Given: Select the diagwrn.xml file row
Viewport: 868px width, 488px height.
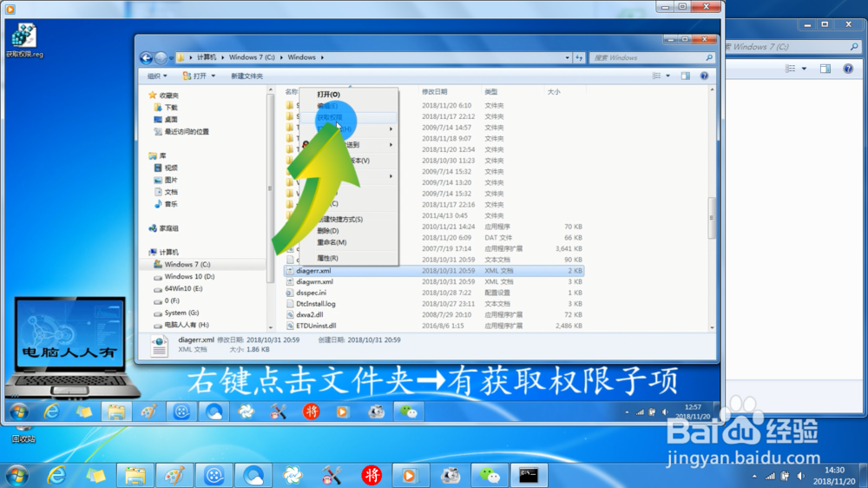Looking at the screenshot, I should [x=434, y=282].
